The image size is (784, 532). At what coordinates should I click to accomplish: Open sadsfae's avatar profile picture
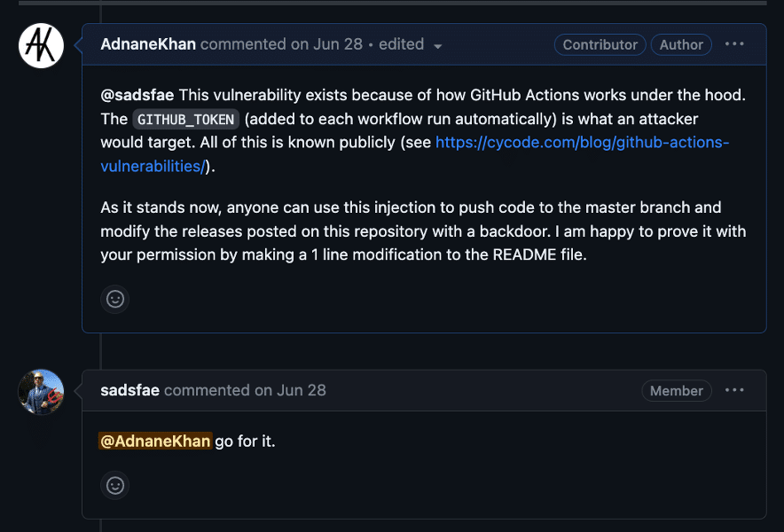click(41, 392)
